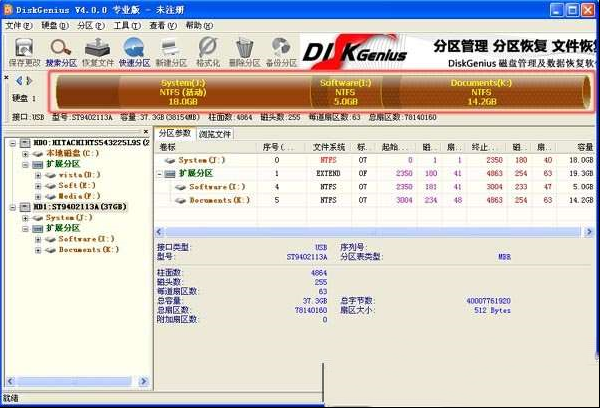Select Documents(K:) in the left tree

click(89, 250)
